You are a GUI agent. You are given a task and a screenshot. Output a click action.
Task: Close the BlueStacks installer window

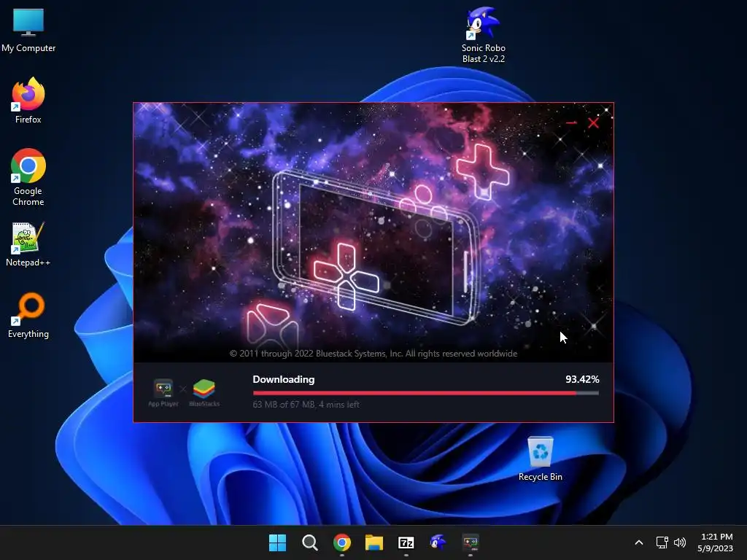click(x=593, y=122)
